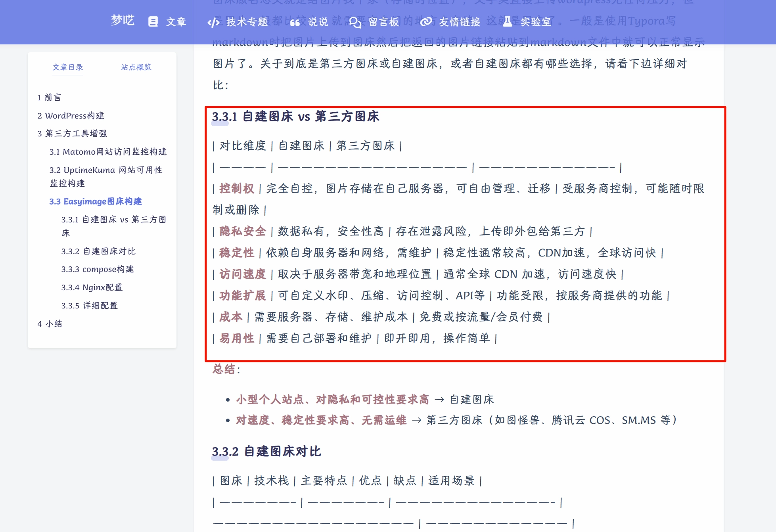The height and width of the screenshot is (532, 776).
Task: Click the 友情链接 chain link icon
Action: point(426,22)
